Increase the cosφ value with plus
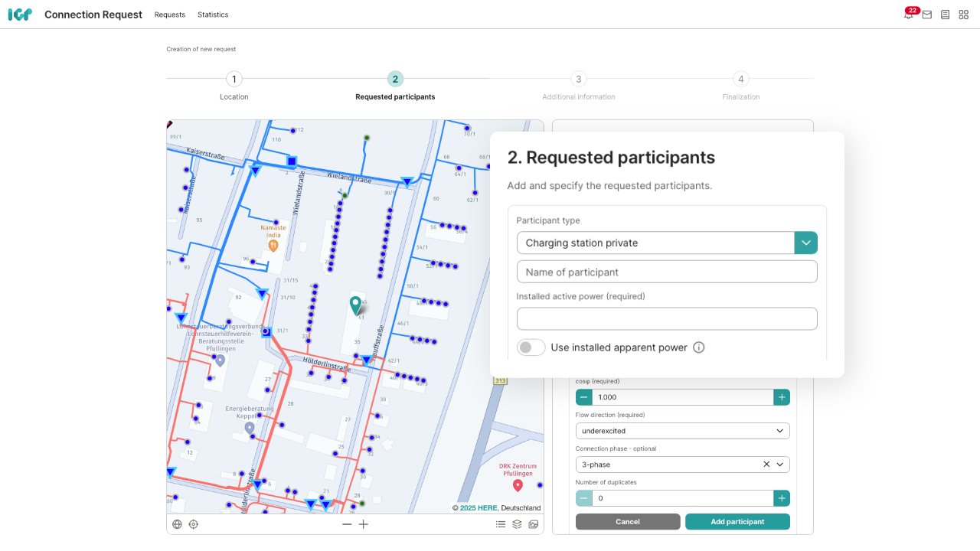The height and width of the screenshot is (551, 980). [x=781, y=397]
